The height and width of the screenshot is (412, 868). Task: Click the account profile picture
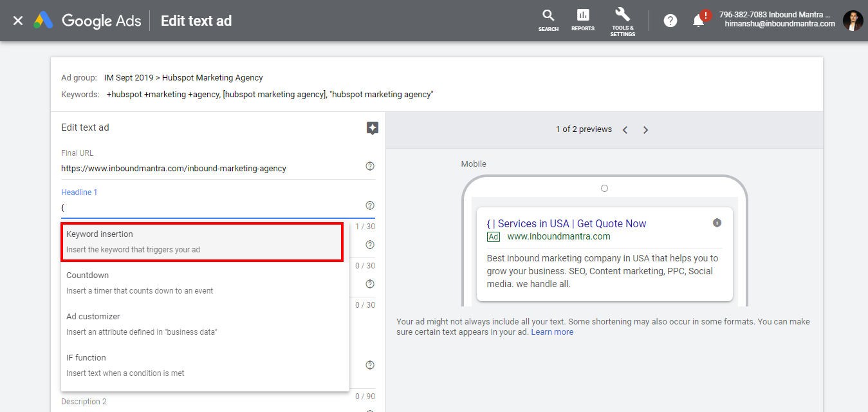(853, 21)
